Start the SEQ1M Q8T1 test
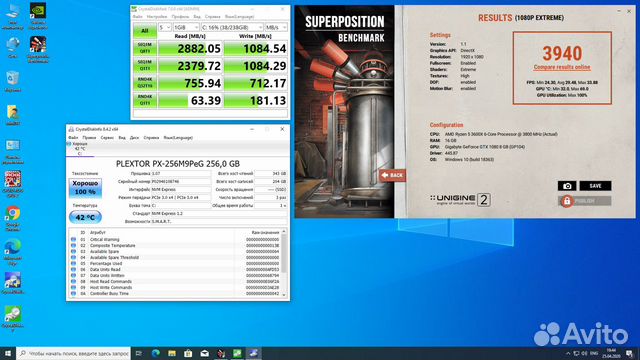 144,48
